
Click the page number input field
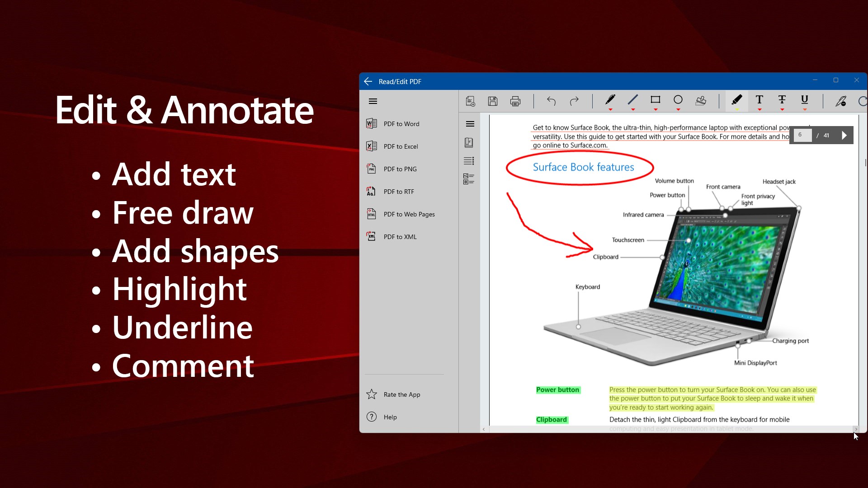click(x=802, y=135)
